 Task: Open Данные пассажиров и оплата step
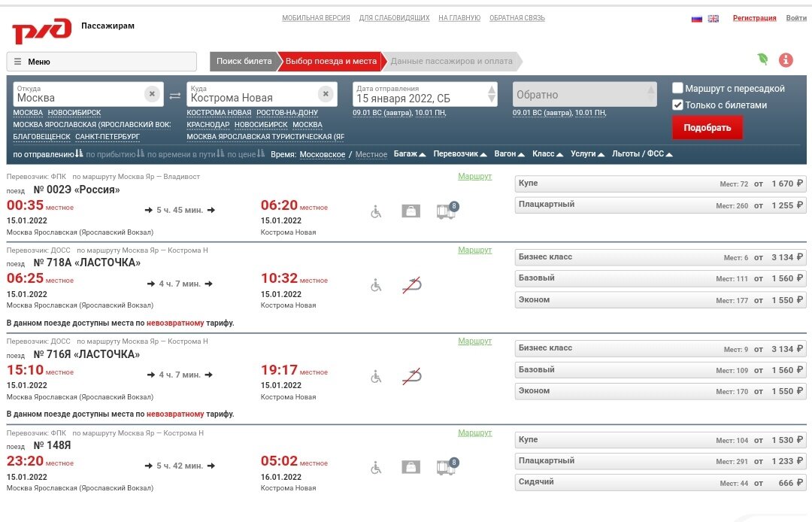452,61
